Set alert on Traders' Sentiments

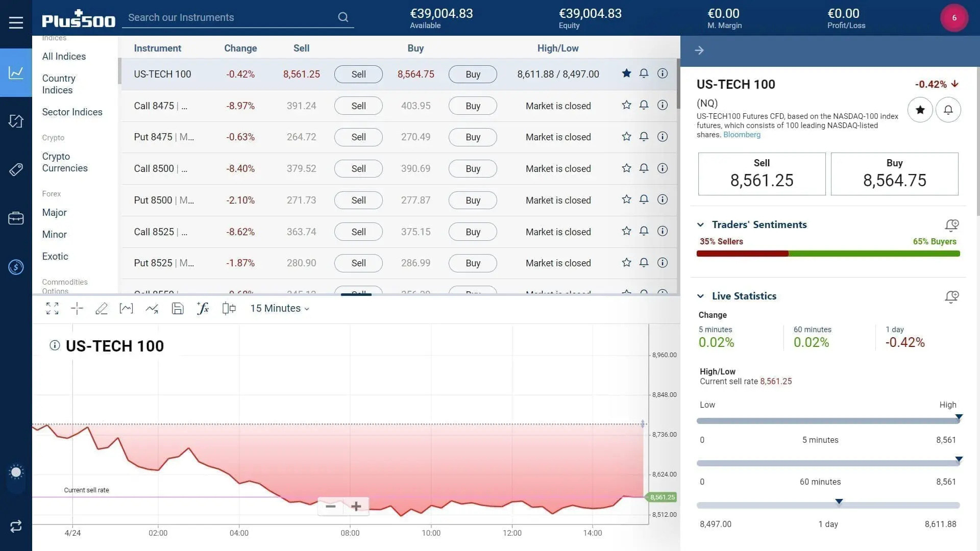(x=951, y=225)
